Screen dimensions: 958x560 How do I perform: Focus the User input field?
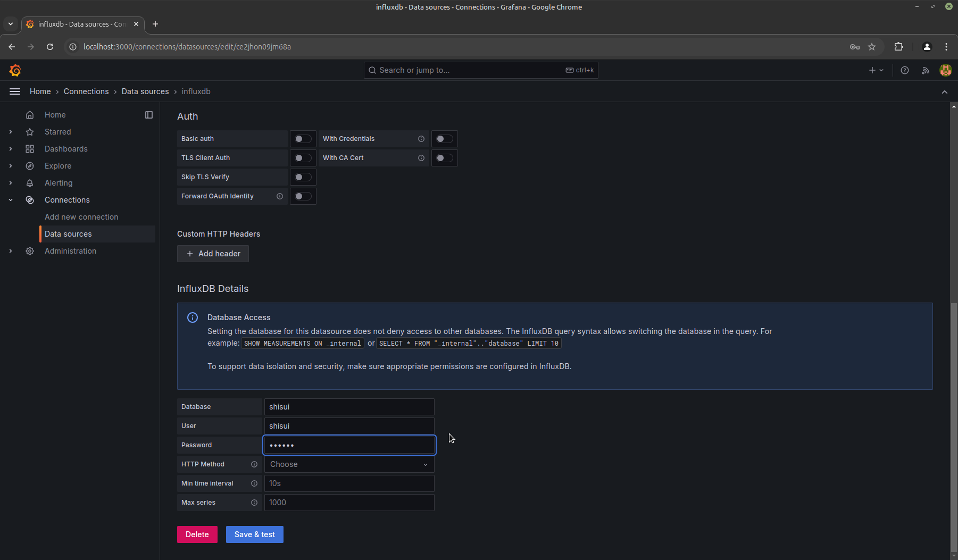349,426
